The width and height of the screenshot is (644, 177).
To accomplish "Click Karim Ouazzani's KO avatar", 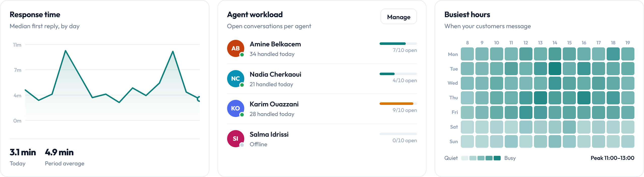I will pos(235,108).
